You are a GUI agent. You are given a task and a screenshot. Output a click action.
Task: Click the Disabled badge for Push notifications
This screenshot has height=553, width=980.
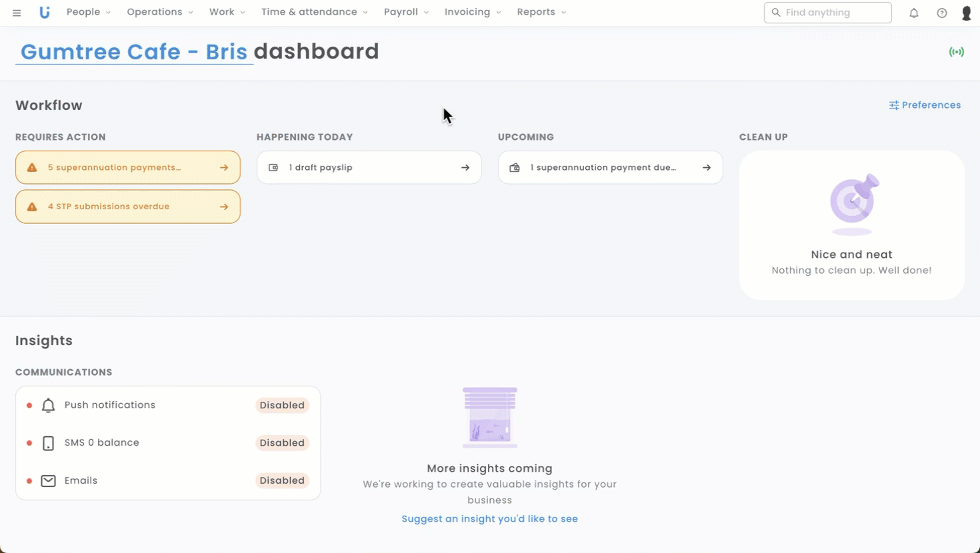coord(282,405)
